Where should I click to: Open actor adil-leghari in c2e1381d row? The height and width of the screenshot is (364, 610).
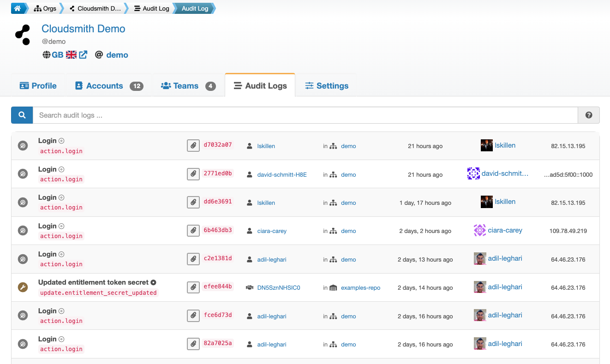pos(505,258)
